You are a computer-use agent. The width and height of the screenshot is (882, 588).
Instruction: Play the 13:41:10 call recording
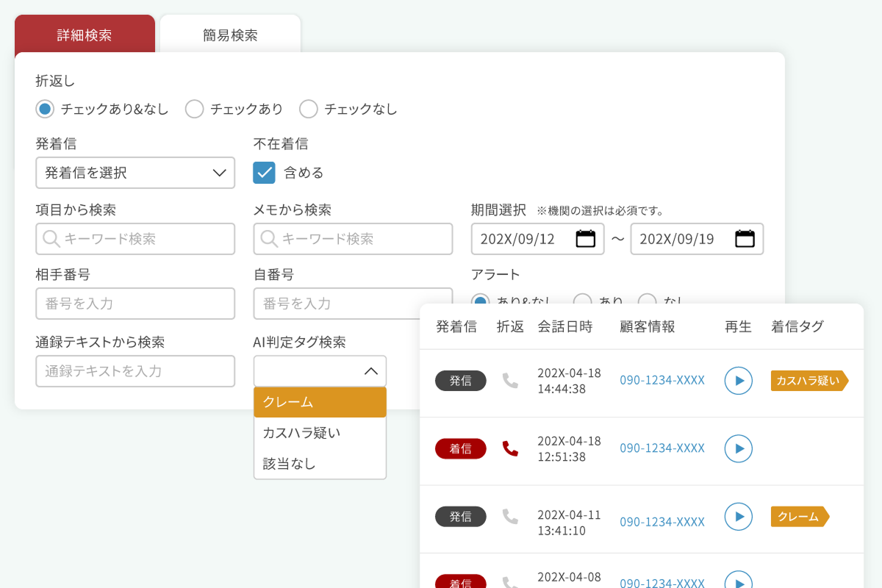point(738,516)
